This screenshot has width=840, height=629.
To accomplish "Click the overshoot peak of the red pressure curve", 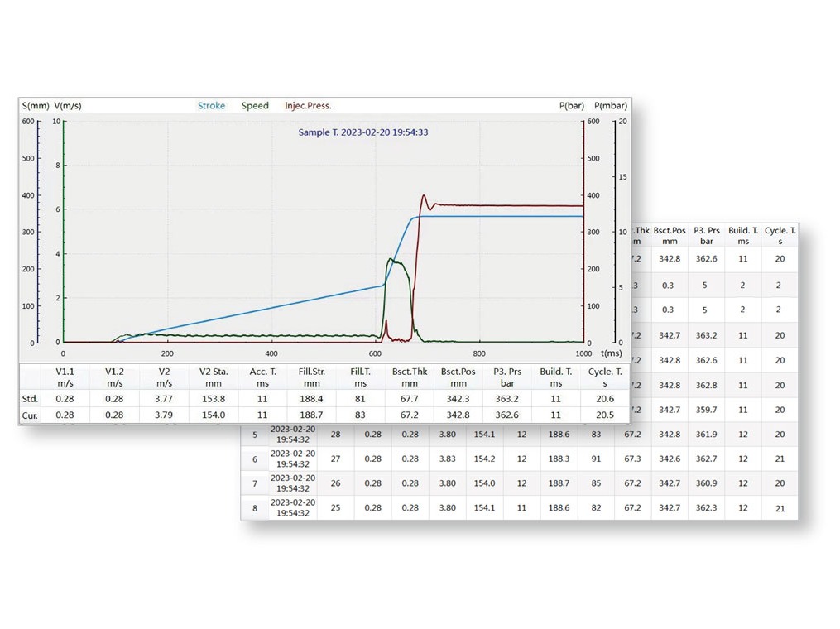I will click(424, 196).
